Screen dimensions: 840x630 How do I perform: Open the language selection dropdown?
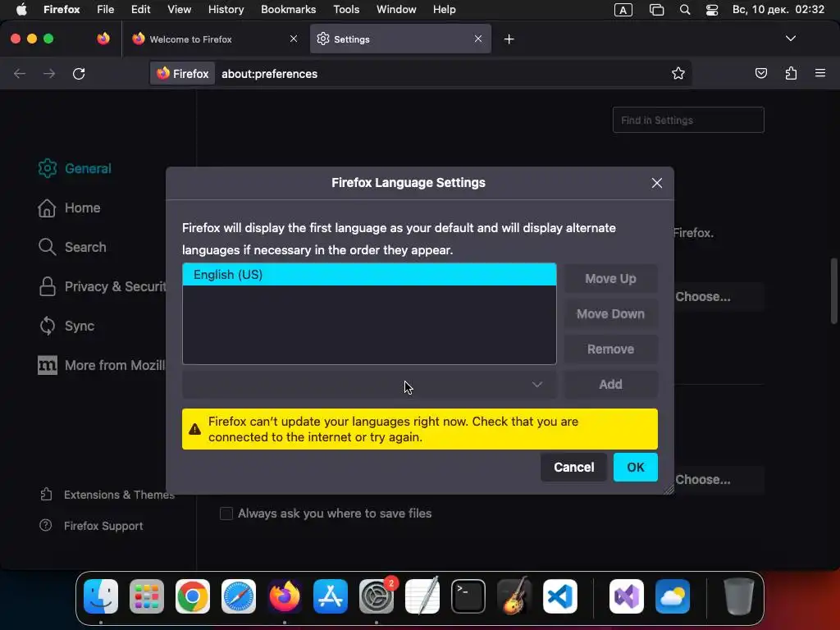tap(369, 385)
